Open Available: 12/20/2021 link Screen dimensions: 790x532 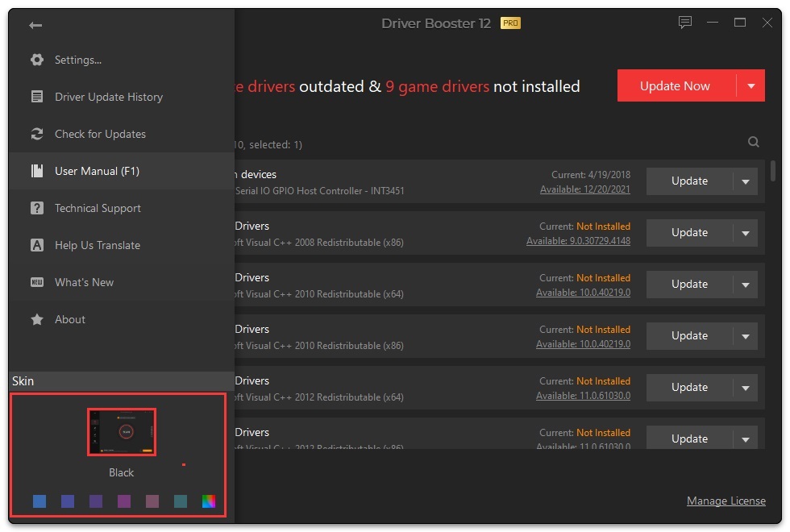point(585,189)
